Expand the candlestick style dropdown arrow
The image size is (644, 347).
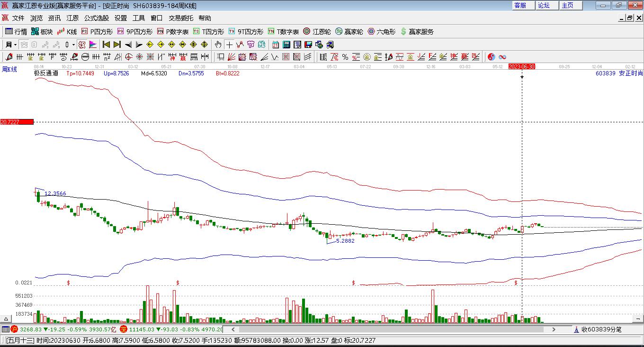pos(73,45)
